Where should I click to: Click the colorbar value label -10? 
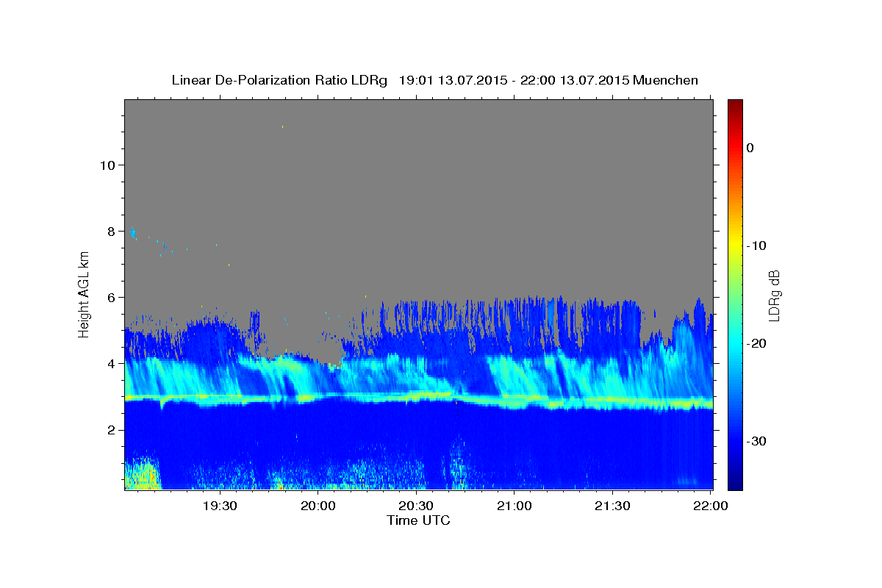[756, 245]
